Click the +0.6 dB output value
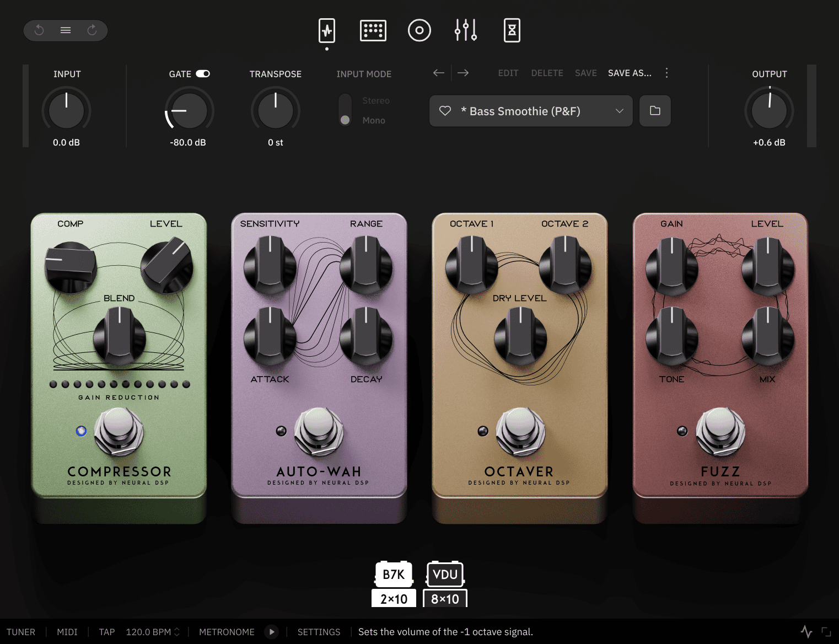This screenshot has width=839, height=644. (769, 142)
